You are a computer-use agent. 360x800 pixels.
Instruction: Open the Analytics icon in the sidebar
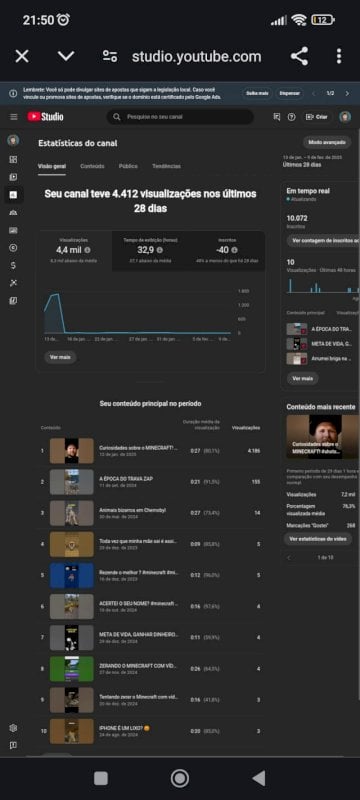pos(13,194)
